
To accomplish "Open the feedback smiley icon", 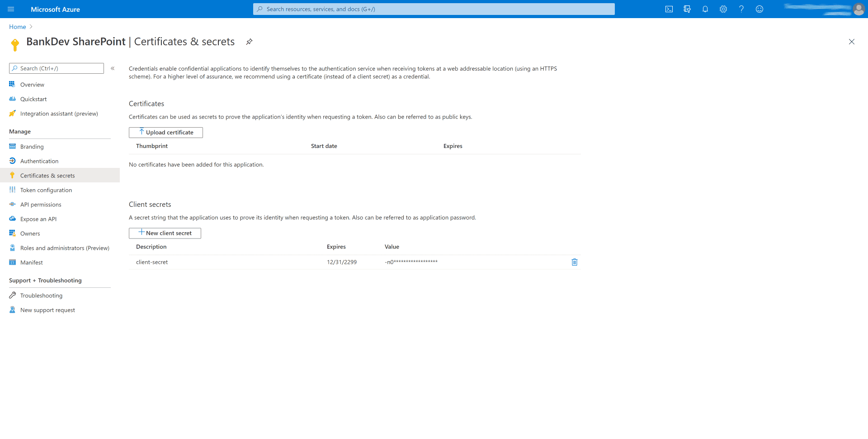I will (x=759, y=9).
